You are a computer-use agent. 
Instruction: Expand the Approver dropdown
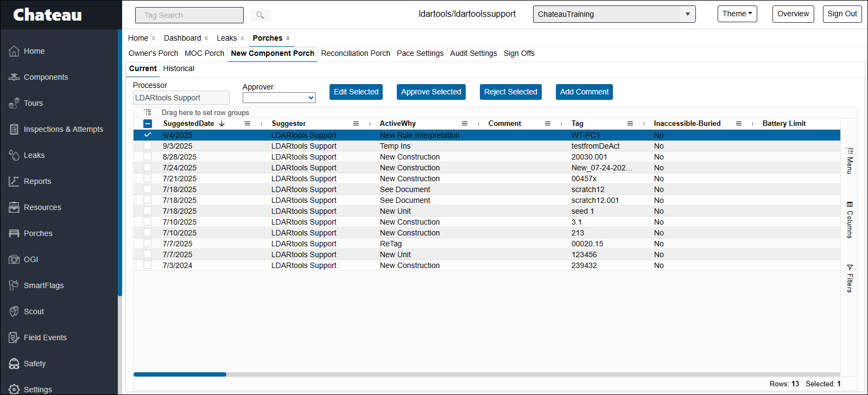(279, 98)
